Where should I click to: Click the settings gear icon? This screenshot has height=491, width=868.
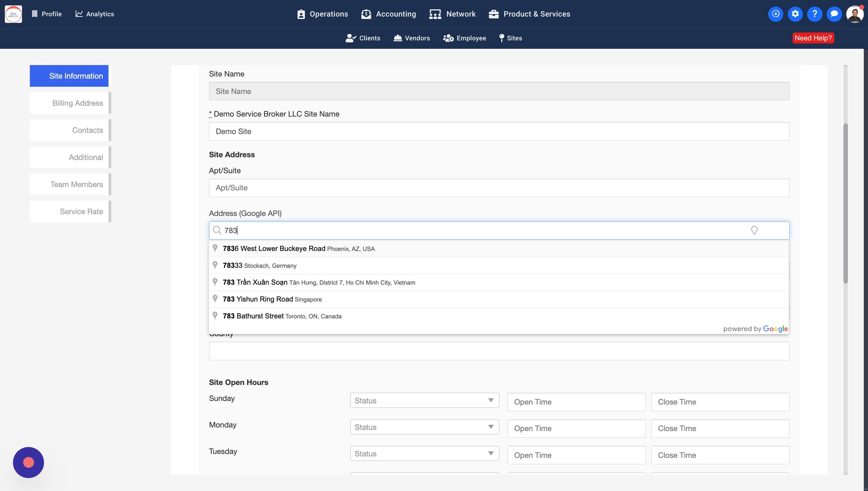coord(795,14)
